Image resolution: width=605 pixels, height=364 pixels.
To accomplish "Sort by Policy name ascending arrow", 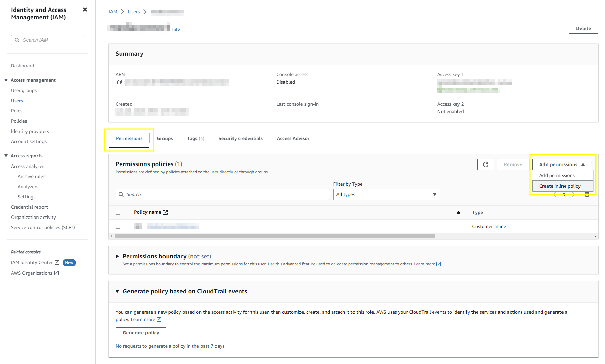I will [458, 212].
